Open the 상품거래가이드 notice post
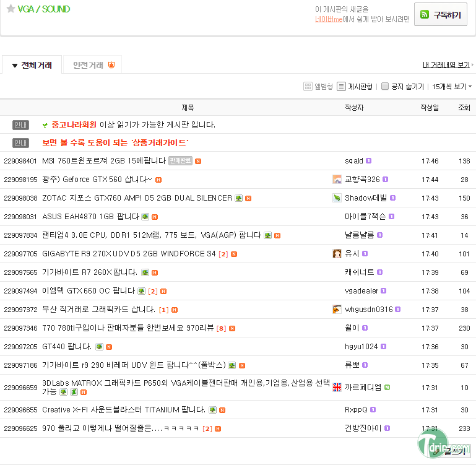 coord(115,142)
